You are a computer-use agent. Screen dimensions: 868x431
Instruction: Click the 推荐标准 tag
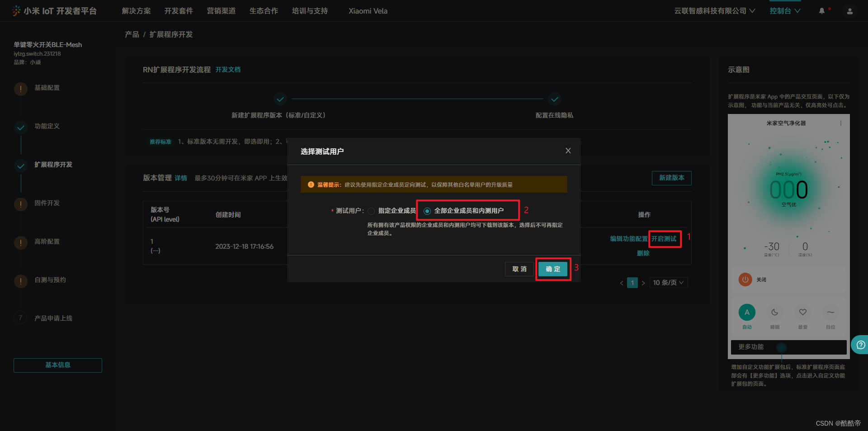[x=160, y=142]
